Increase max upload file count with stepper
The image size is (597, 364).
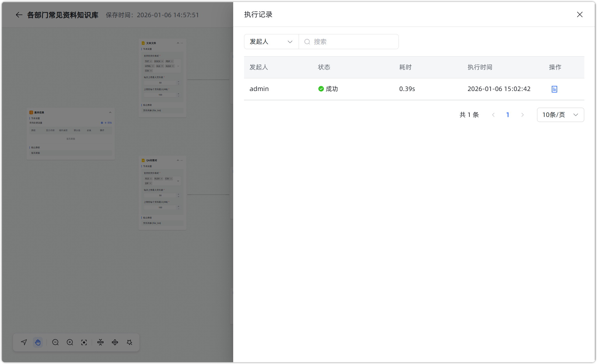click(x=178, y=82)
